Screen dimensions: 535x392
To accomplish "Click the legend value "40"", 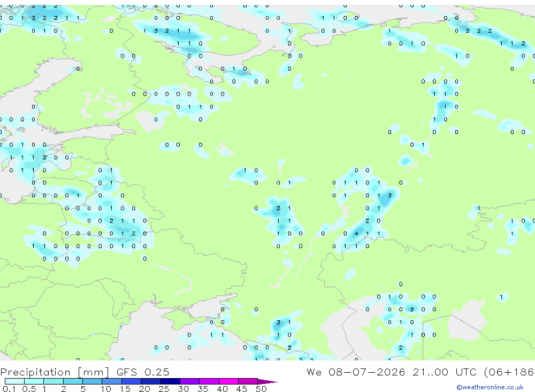I will click(x=223, y=389).
